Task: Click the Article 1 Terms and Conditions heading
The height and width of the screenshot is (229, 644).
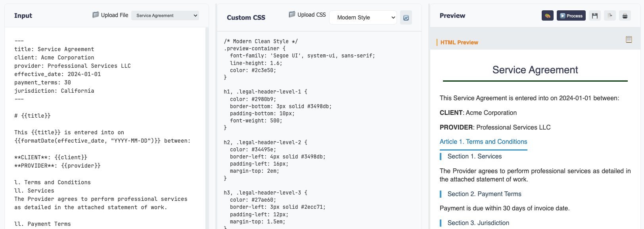Action: point(483,141)
